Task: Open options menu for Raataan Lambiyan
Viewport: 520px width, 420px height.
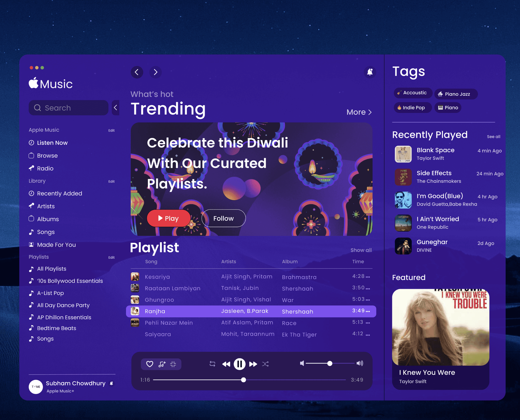Action: click(x=368, y=289)
